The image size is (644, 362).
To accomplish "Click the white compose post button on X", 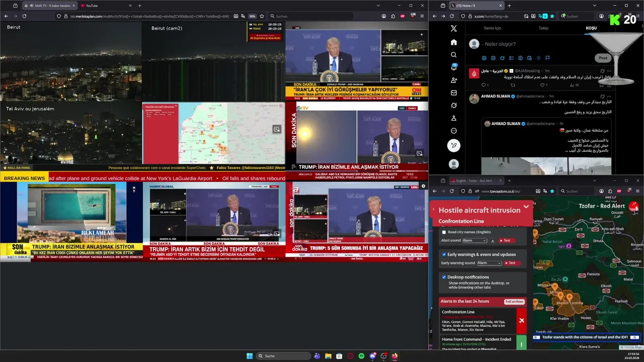I will coord(454,146).
